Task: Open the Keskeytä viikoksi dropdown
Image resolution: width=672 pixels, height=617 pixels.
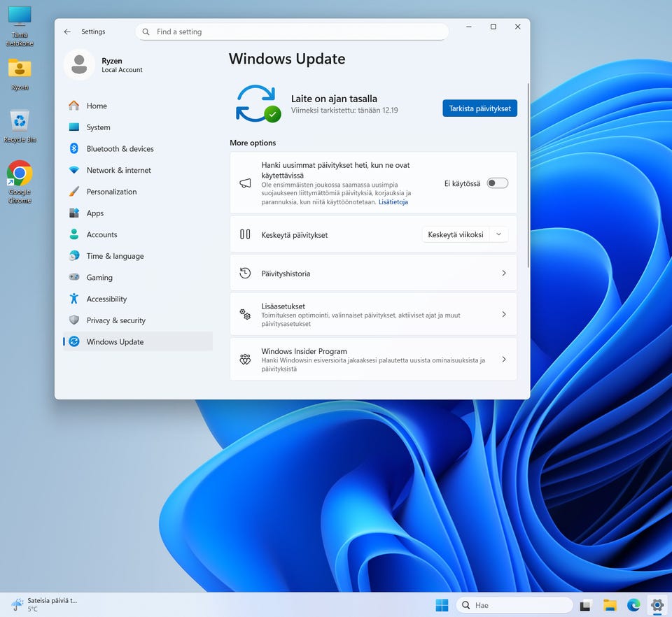Action: [465, 235]
